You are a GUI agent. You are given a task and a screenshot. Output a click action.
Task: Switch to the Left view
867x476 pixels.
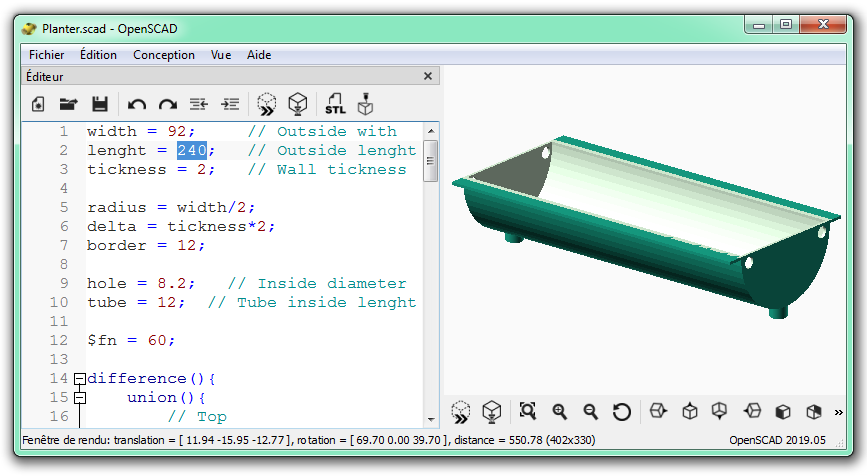tap(752, 411)
